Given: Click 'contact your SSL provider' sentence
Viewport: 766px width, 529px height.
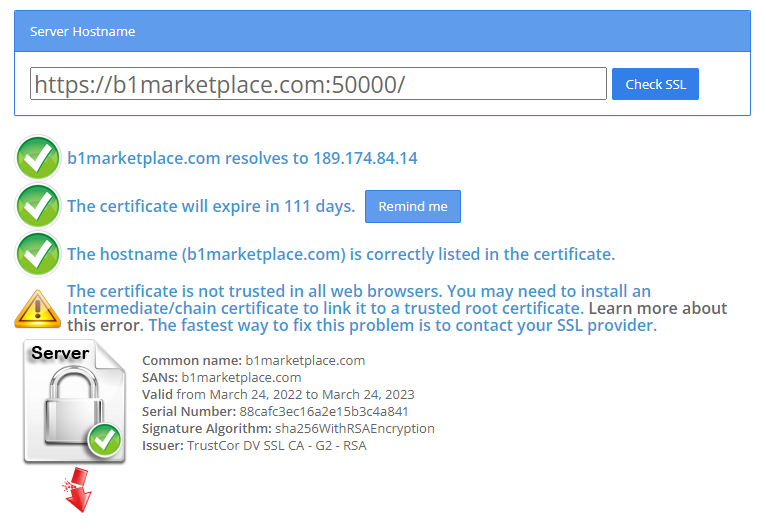Looking at the screenshot, I should coord(403,325).
